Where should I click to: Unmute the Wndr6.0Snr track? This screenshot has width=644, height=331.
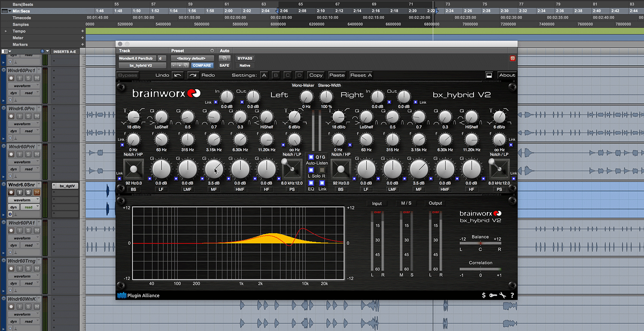point(37,192)
